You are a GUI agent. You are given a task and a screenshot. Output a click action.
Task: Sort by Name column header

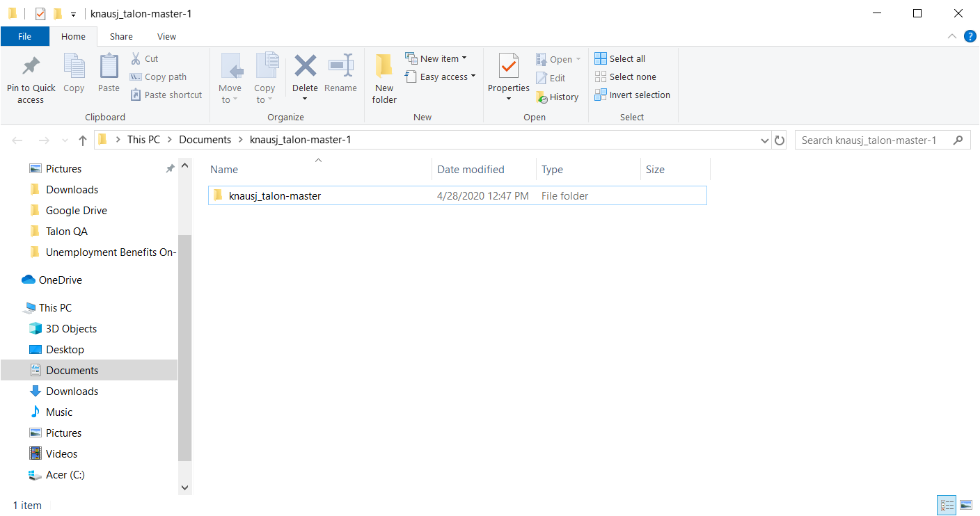(319, 170)
